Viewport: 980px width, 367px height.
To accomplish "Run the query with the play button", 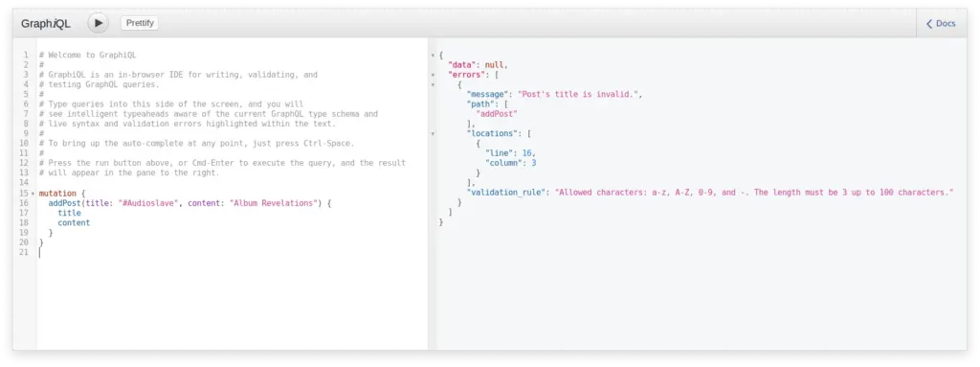I will [99, 23].
